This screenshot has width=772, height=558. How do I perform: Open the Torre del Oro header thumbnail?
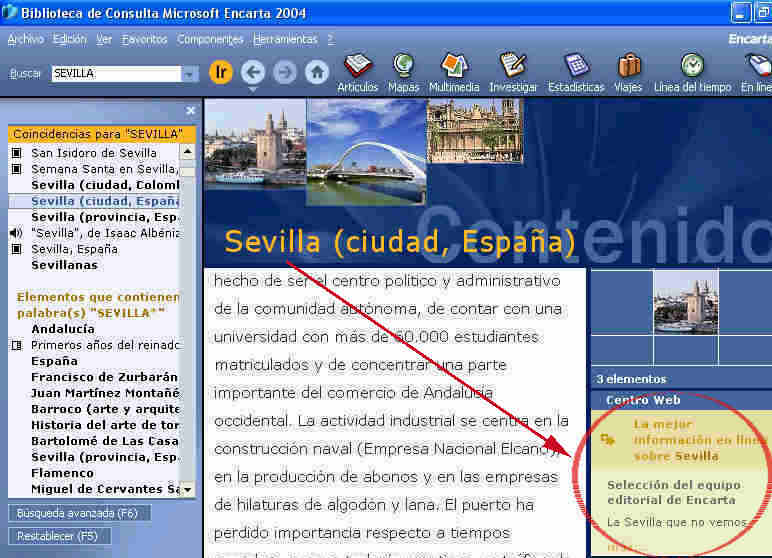click(x=254, y=142)
